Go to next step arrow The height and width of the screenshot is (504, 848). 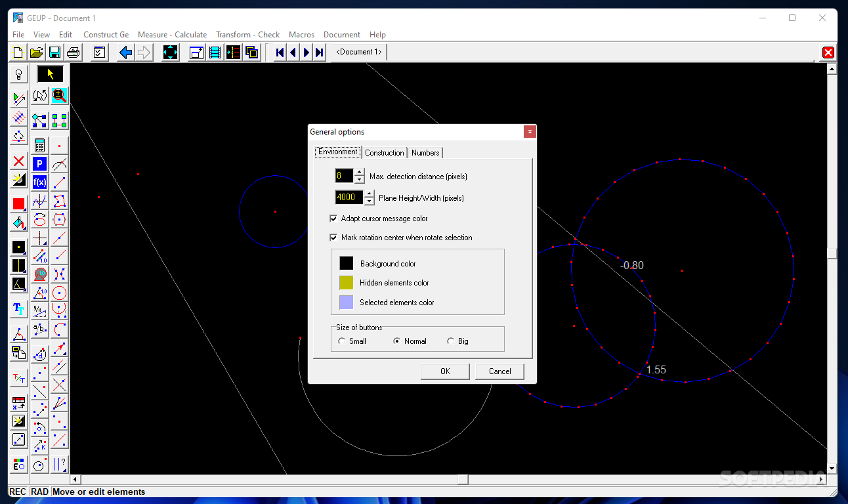tap(307, 52)
